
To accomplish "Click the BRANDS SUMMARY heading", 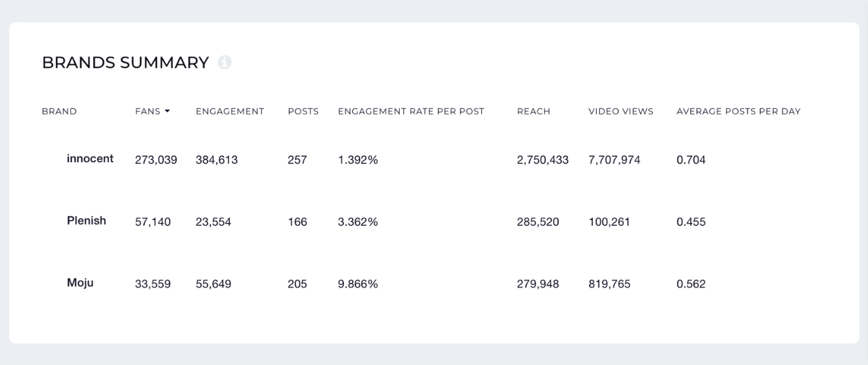I will click(x=125, y=63).
